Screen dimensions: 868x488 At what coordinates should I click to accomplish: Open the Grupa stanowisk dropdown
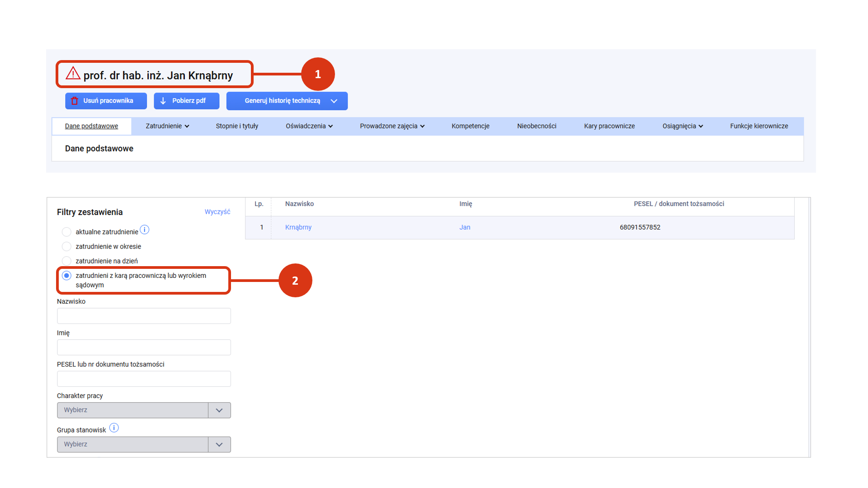pos(144,445)
